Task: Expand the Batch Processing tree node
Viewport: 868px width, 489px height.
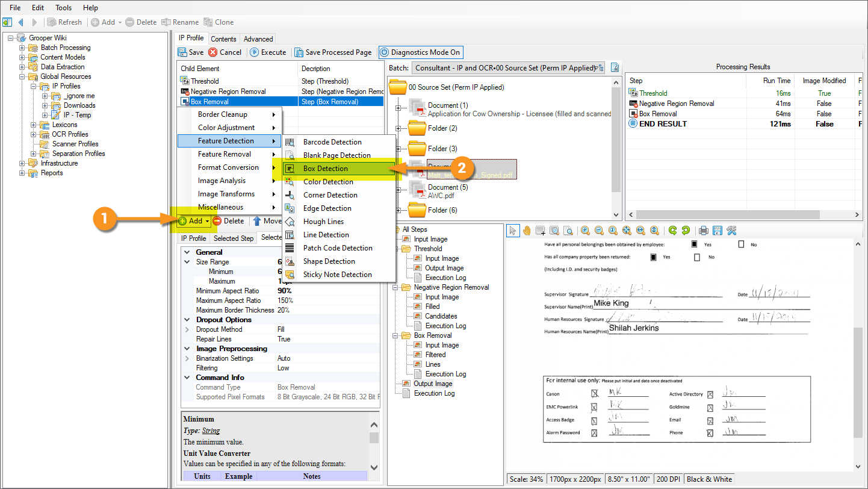Action: pos(22,48)
